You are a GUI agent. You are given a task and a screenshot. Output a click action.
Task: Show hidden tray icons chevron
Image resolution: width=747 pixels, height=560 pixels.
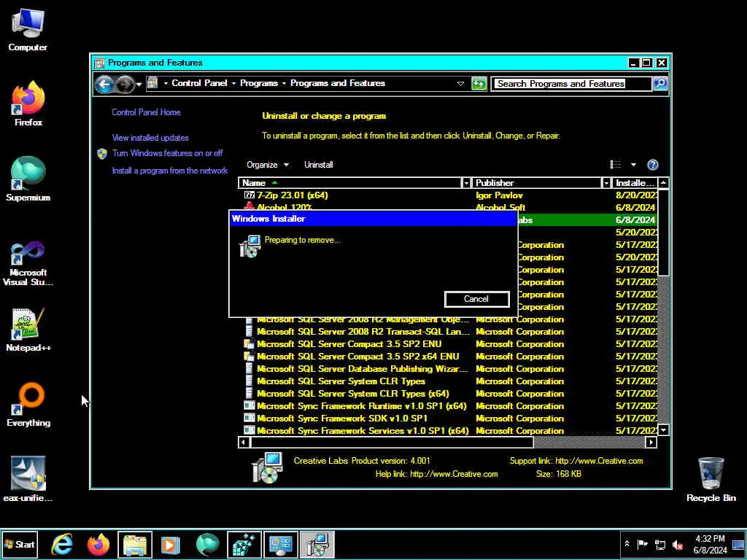coord(627,544)
